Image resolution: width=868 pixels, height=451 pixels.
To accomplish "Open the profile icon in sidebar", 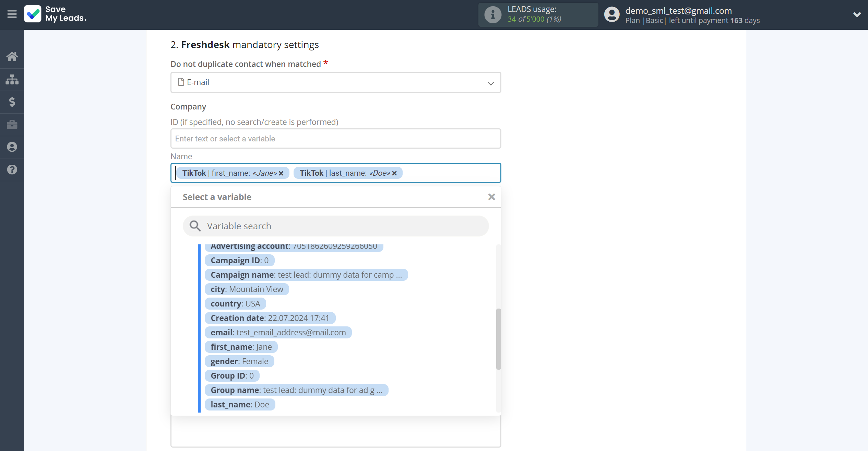I will 12,147.
